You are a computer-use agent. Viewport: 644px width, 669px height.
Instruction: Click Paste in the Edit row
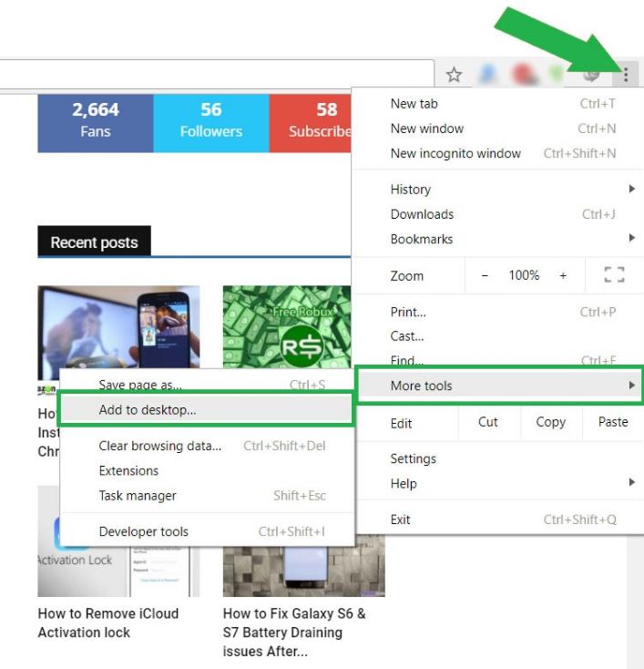point(613,422)
